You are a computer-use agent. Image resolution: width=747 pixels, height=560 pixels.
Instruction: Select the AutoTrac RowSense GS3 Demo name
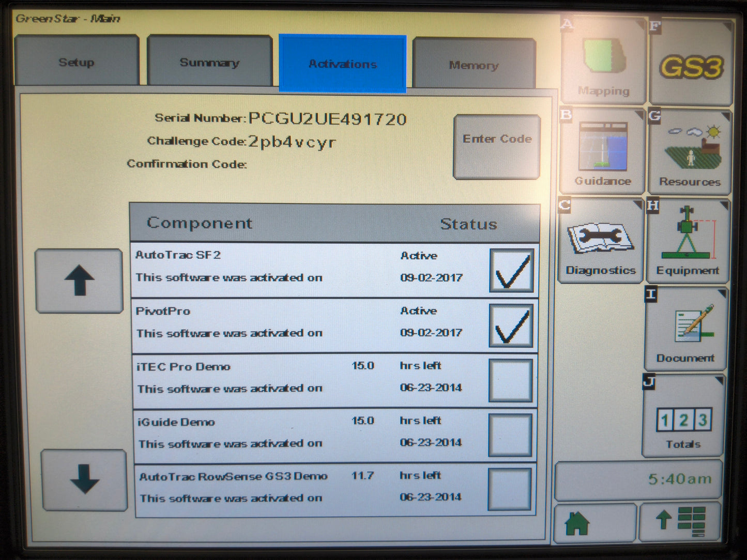(233, 476)
